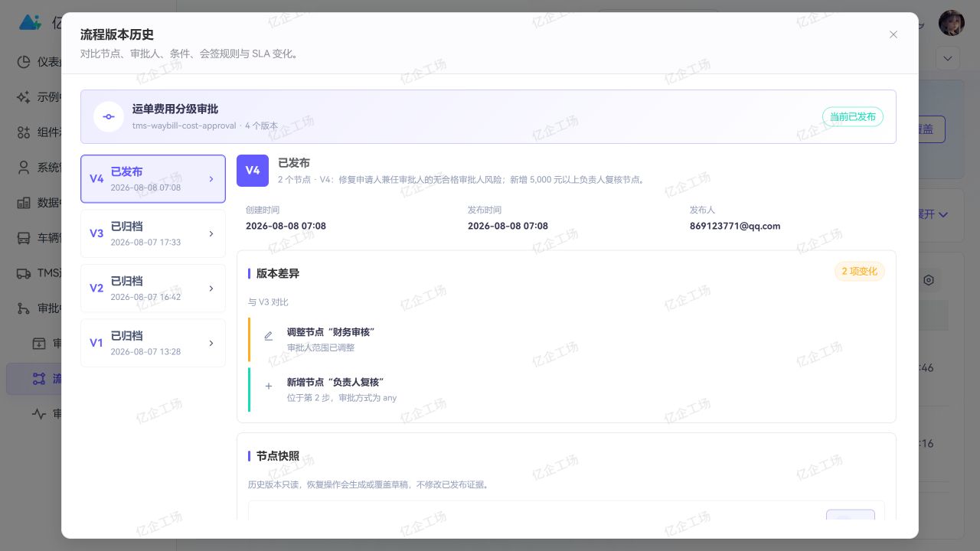Open the 审批 branch icon in sidebar
980x551 pixels.
click(24, 308)
